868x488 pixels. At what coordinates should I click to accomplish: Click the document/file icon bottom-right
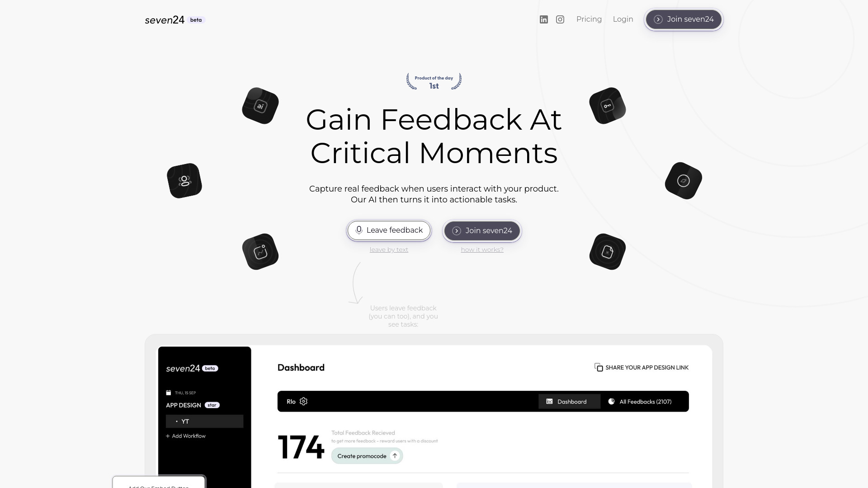click(x=608, y=251)
